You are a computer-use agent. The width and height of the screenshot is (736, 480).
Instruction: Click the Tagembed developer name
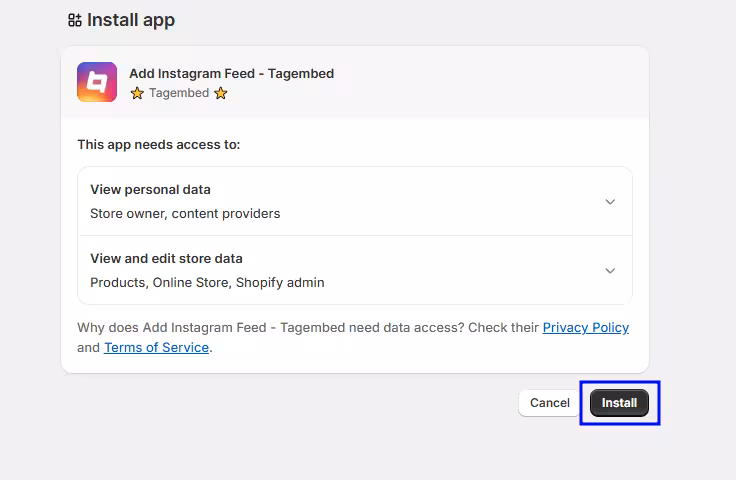click(179, 93)
